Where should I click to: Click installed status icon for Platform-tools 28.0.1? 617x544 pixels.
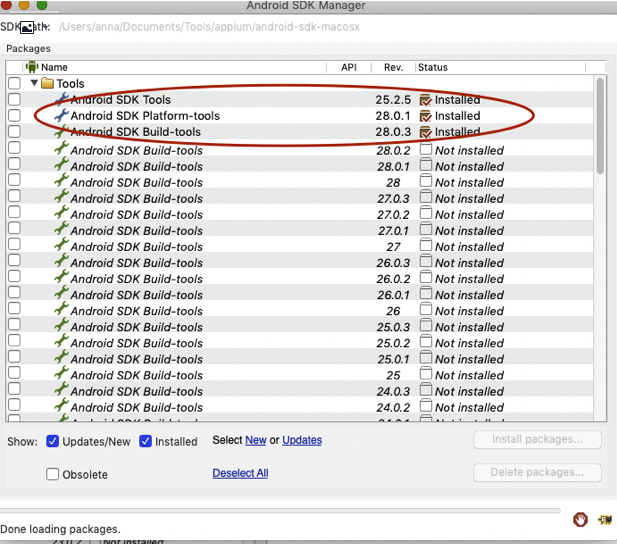425,116
